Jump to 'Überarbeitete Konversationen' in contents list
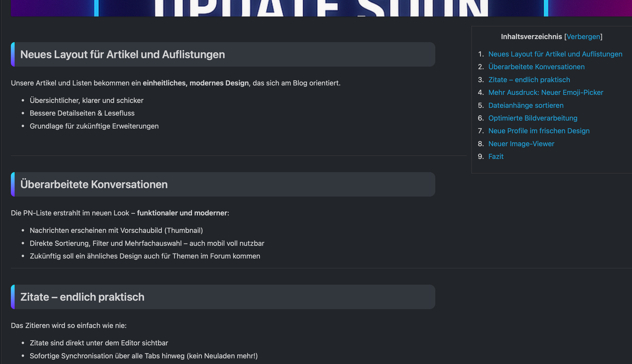Screen dimensions: 632x364 pyautogui.click(x=536, y=67)
